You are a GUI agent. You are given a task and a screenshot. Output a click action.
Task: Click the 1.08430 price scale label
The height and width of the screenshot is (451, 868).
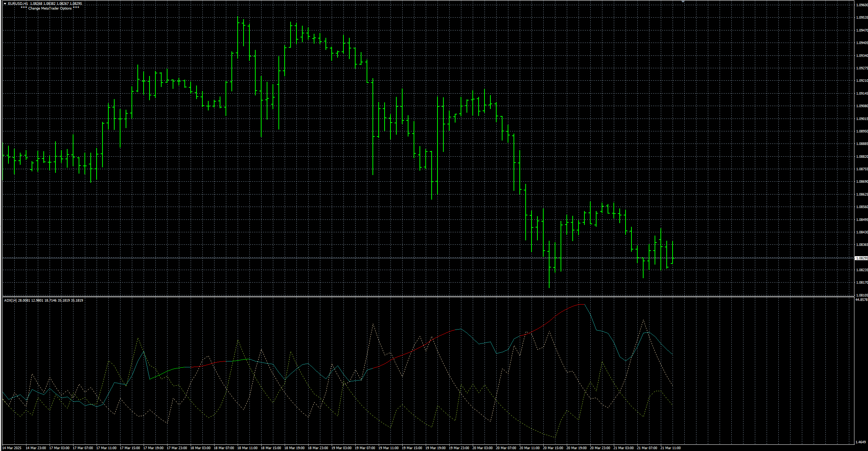pos(862,232)
